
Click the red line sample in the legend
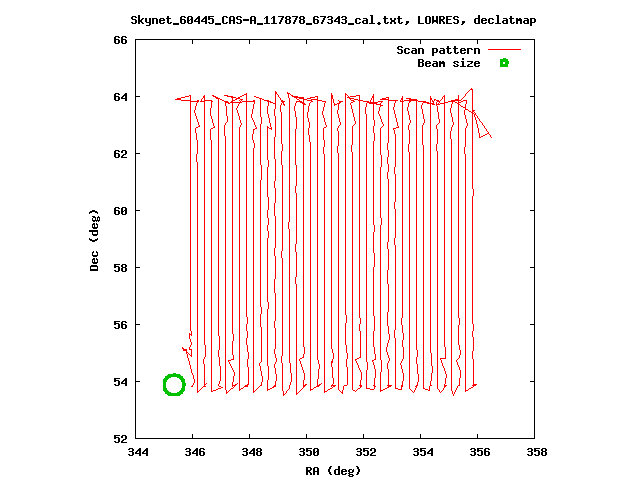[x=504, y=49]
